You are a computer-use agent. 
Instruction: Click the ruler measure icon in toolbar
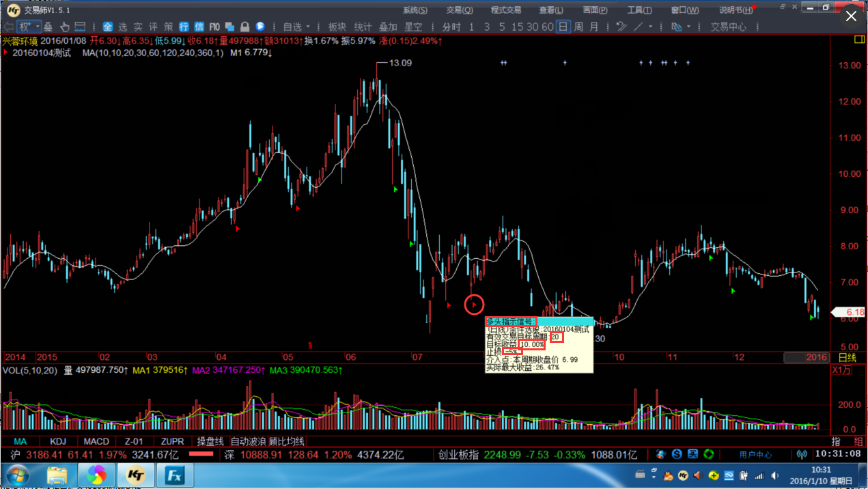pyautogui.click(x=80, y=27)
